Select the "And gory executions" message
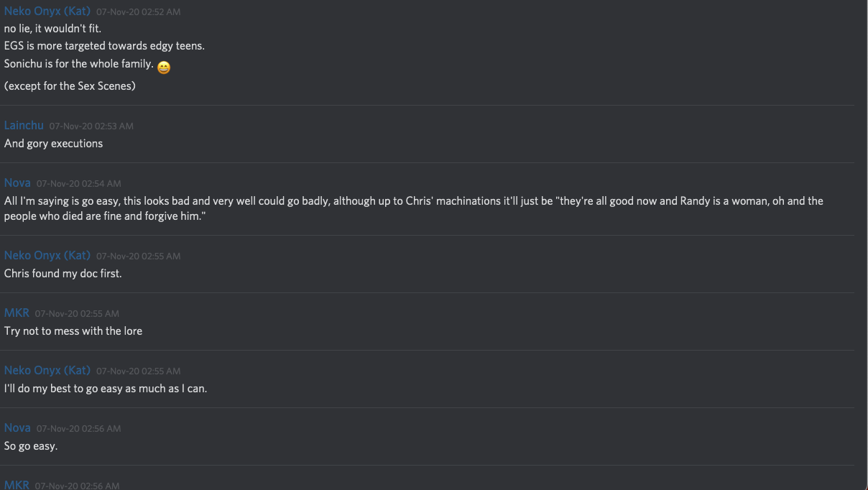 [x=53, y=144]
